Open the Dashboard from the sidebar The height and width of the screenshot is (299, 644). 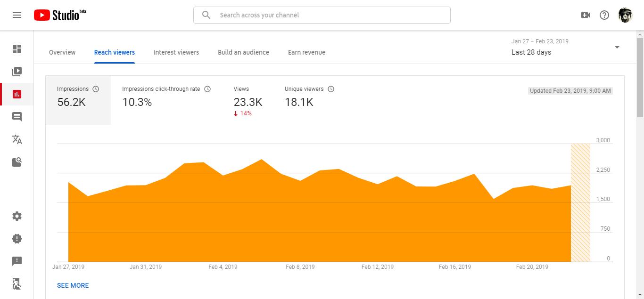(x=17, y=49)
